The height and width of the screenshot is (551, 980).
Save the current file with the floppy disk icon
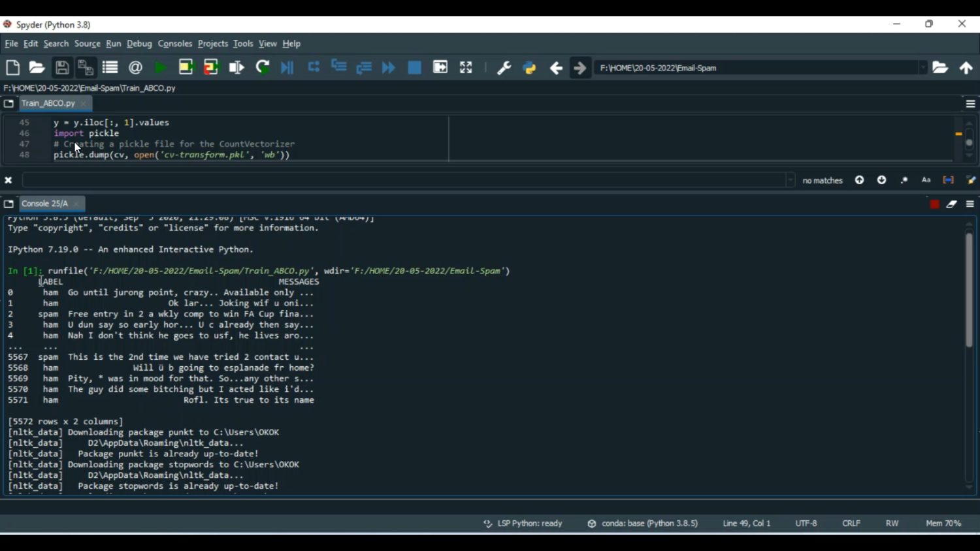62,68
